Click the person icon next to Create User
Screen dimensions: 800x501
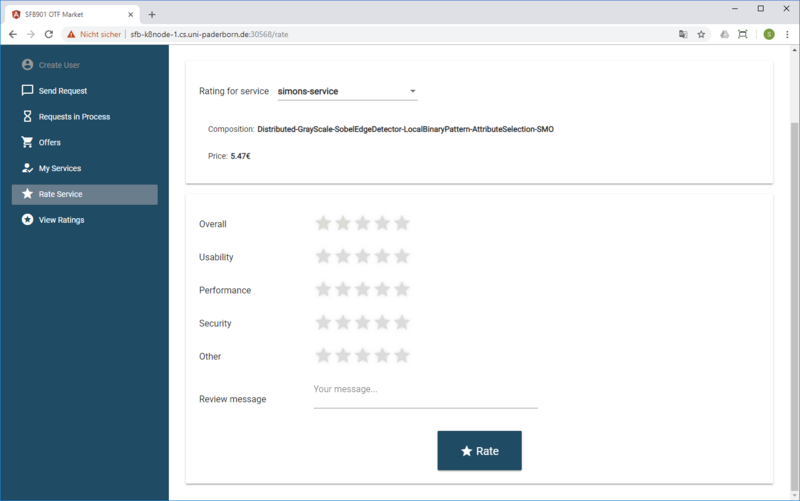28,65
